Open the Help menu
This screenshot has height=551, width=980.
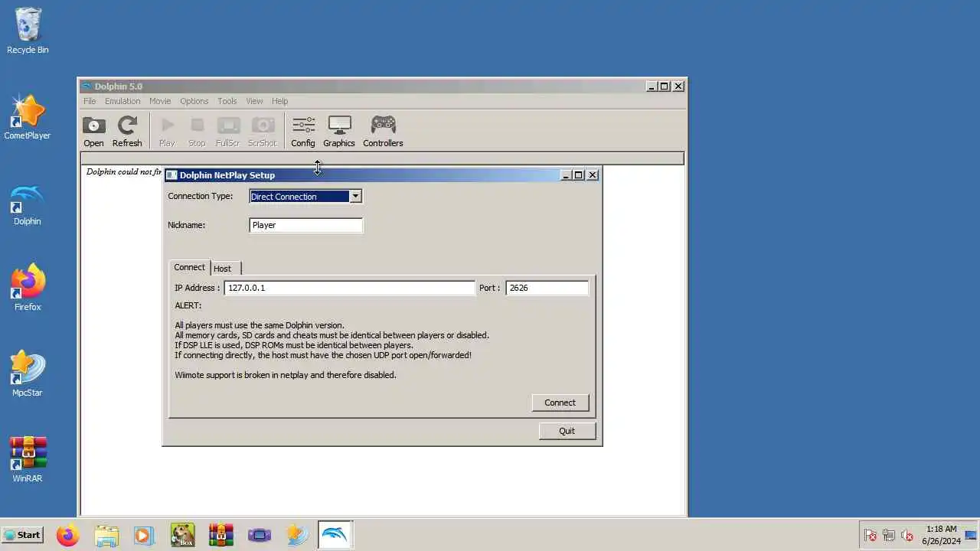279,101
